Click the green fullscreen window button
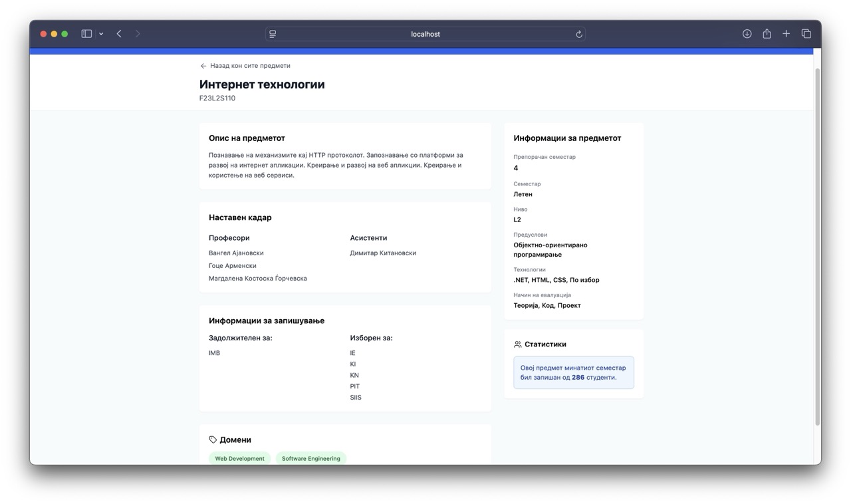Viewport: 851px width, 504px height. click(64, 34)
